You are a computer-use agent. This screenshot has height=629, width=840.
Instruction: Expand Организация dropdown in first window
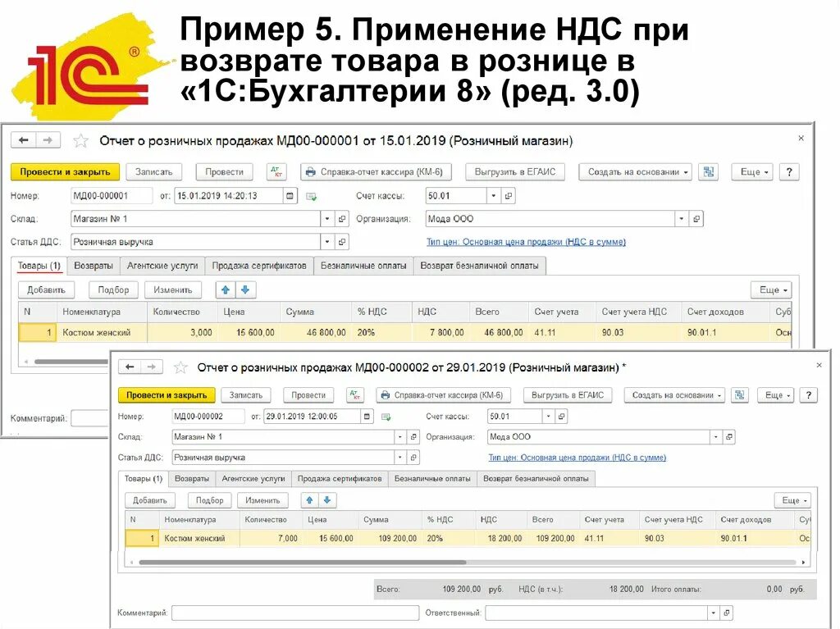681,219
